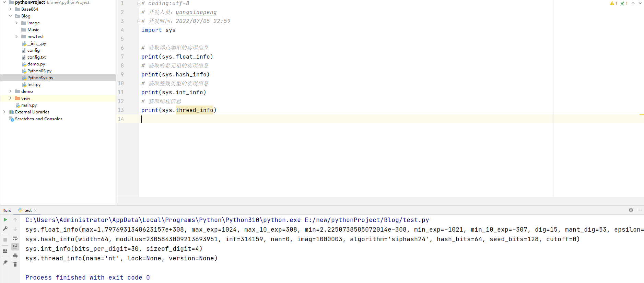Image resolution: width=644 pixels, height=283 pixels.
Task: Click the stop process square icon
Action: [x=5, y=240]
